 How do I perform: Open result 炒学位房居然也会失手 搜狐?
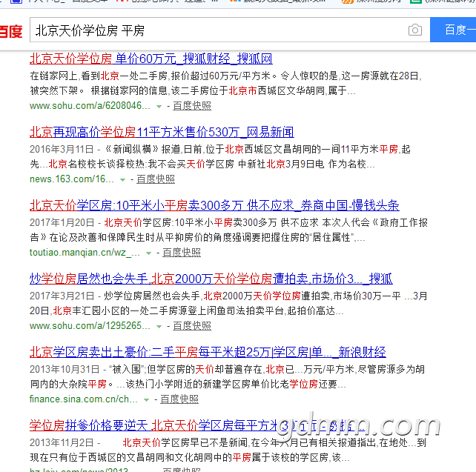(x=211, y=279)
